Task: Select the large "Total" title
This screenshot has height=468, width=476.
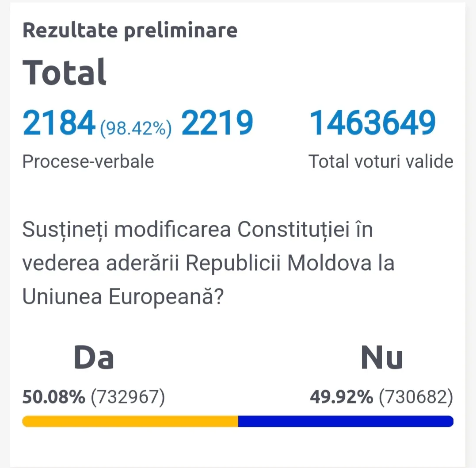Action: tap(65, 72)
